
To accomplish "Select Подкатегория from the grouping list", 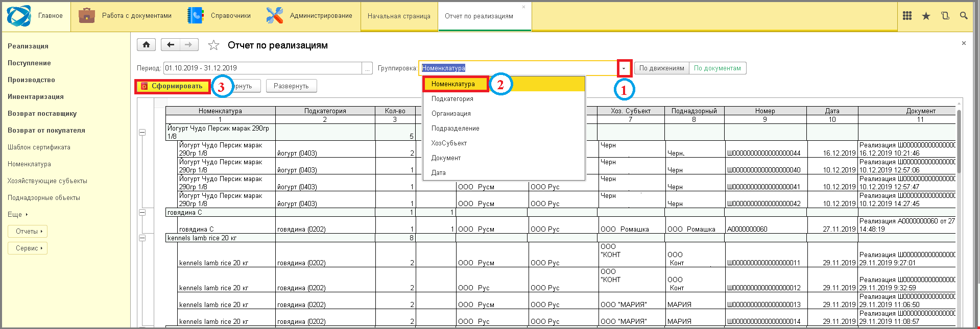I will [452, 99].
